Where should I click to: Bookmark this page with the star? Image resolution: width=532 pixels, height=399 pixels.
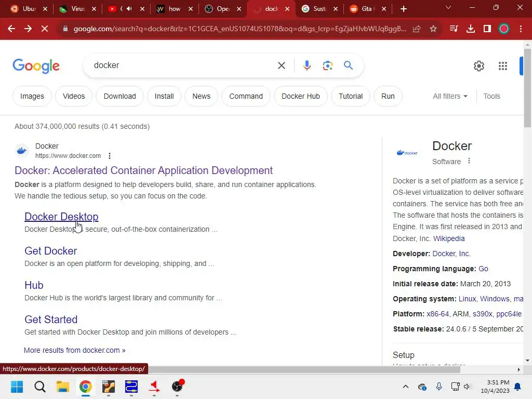[433, 29]
